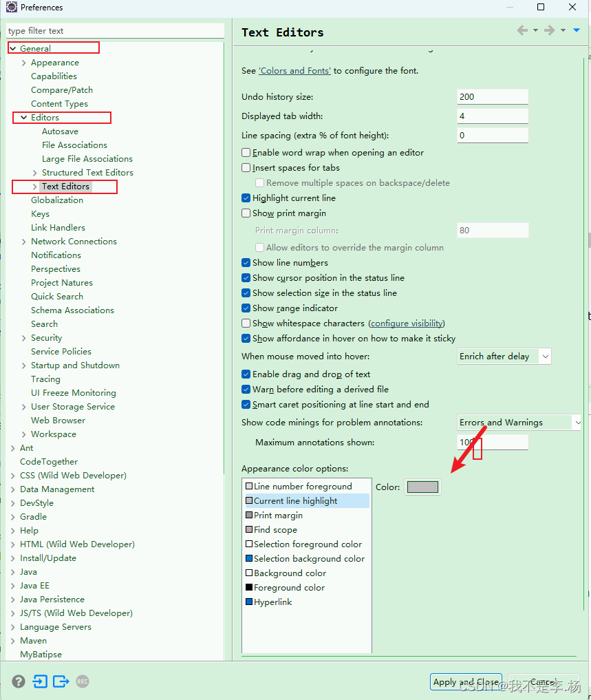Select CodeTogether in the tree
Image resolution: width=591 pixels, height=700 pixels.
49,462
